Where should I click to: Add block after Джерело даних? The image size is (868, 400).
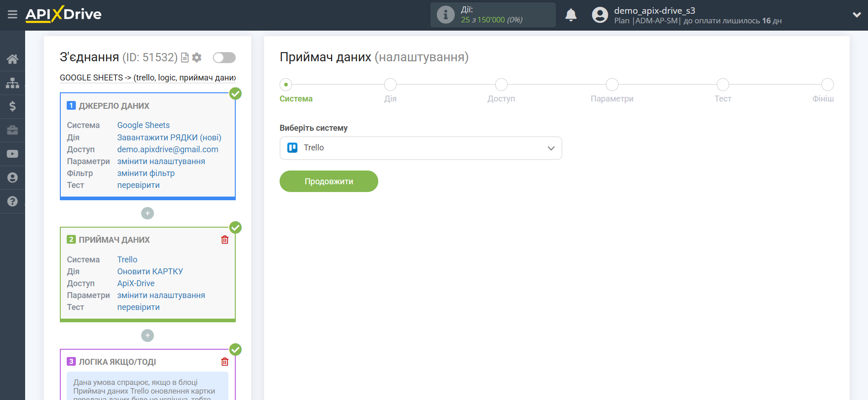coord(148,213)
